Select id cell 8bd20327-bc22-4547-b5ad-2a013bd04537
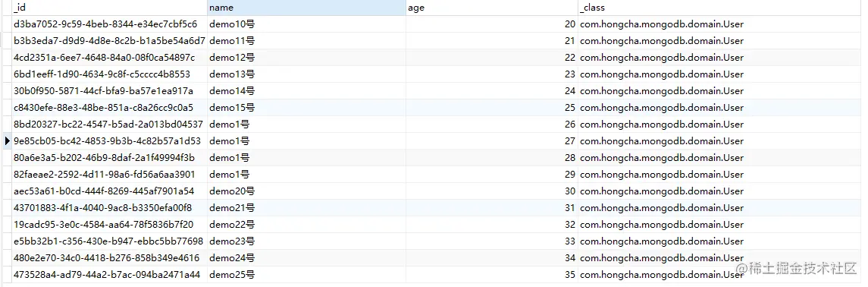 (x=109, y=124)
